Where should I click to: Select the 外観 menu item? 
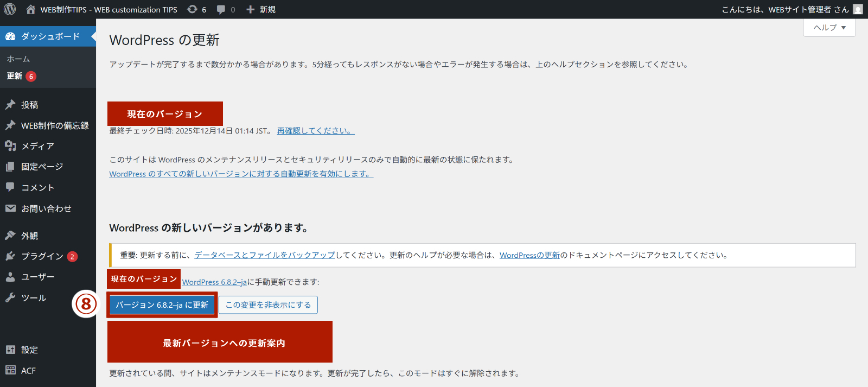pyautogui.click(x=29, y=236)
